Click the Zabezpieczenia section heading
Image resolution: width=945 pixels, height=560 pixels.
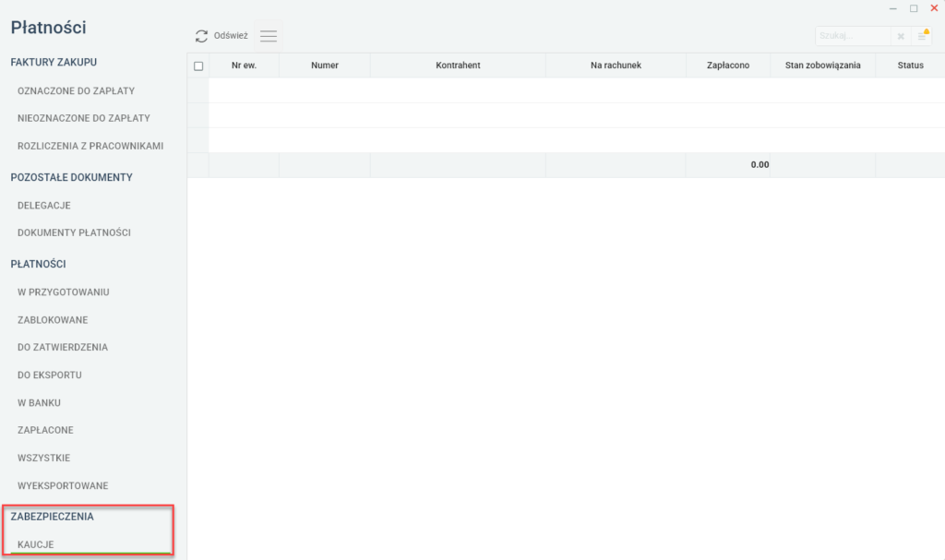point(52,517)
